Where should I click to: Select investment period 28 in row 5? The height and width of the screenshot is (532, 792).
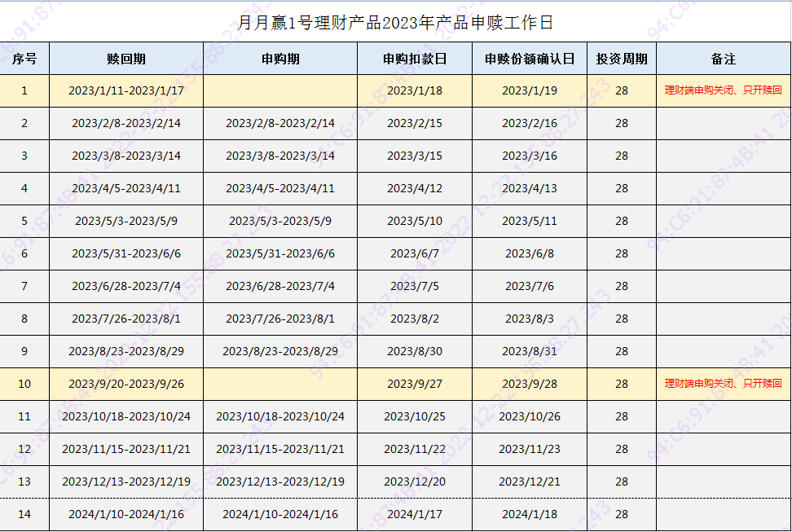622,222
